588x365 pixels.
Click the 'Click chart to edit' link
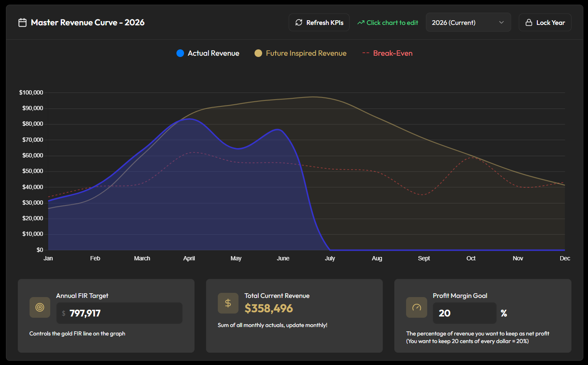coord(387,23)
